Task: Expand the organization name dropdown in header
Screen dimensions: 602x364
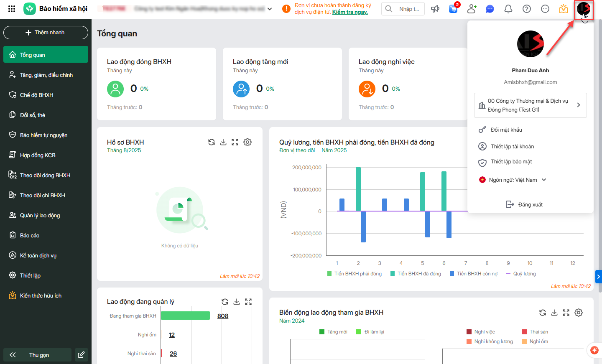Action: click(270, 9)
